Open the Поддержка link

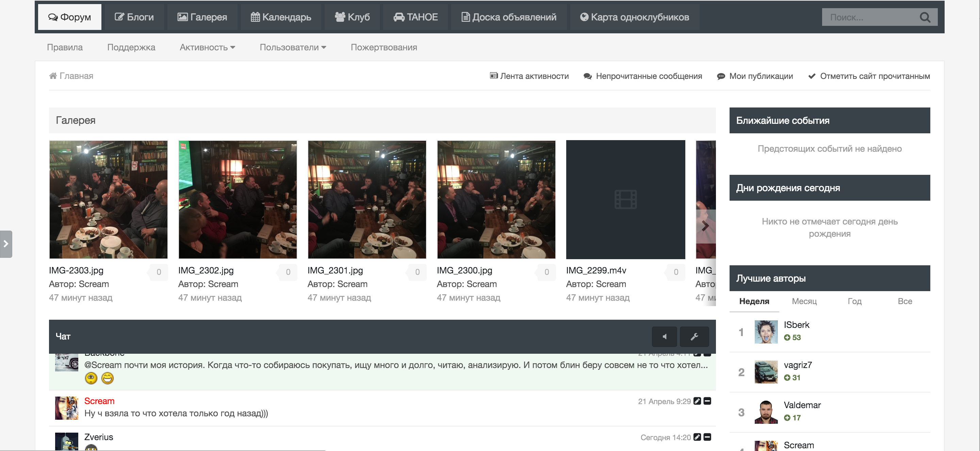pyautogui.click(x=131, y=48)
